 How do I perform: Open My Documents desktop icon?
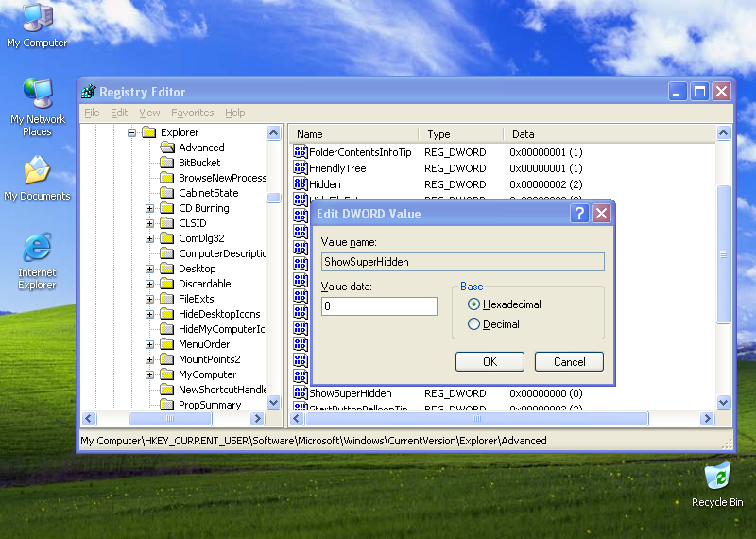click(37, 179)
